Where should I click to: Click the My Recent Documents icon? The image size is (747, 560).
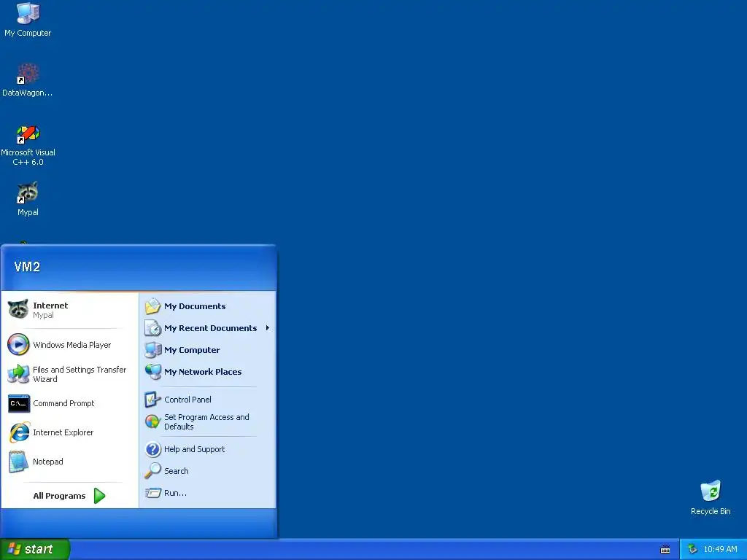[153, 328]
